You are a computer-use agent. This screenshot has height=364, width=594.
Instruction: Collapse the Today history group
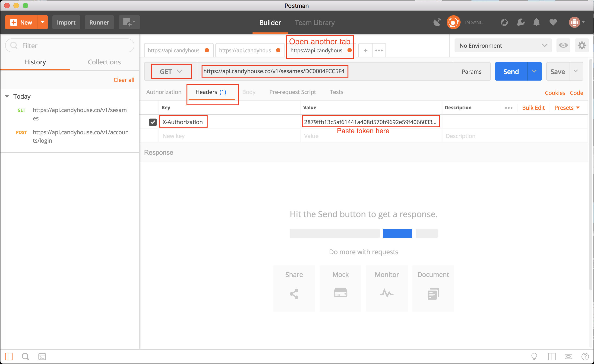[x=7, y=97]
